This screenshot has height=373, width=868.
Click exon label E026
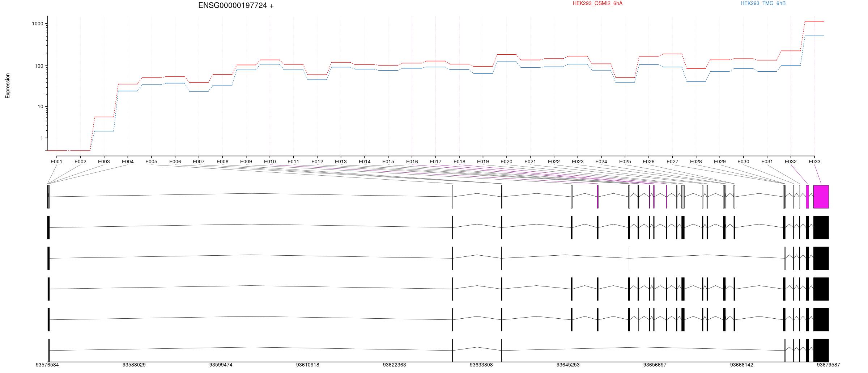(648, 162)
